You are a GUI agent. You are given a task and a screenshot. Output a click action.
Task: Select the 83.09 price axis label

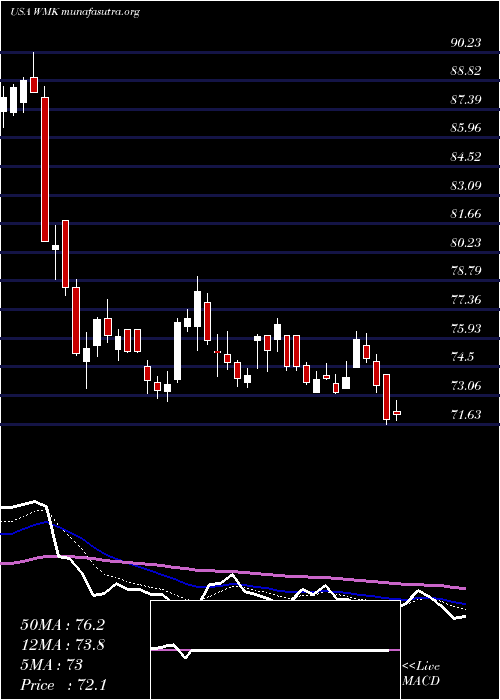tap(466, 185)
